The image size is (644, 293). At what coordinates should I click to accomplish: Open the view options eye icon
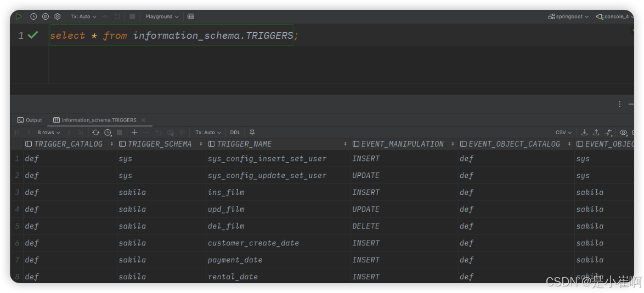(623, 133)
